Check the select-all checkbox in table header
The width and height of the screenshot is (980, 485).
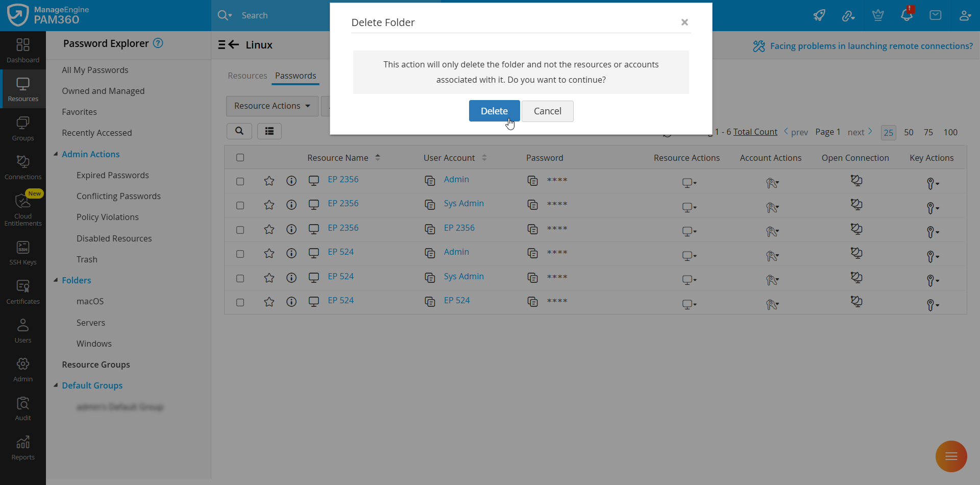click(240, 158)
